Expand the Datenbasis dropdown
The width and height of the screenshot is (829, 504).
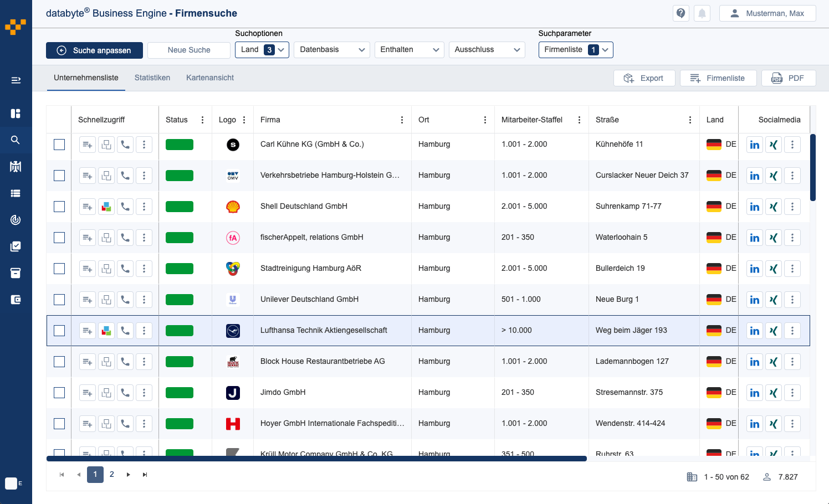[331, 50]
